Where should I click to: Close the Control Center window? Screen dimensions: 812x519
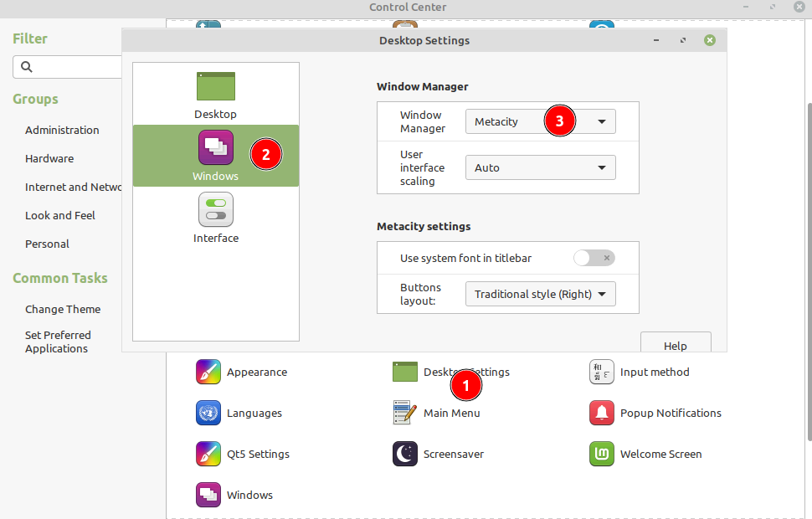click(x=799, y=7)
